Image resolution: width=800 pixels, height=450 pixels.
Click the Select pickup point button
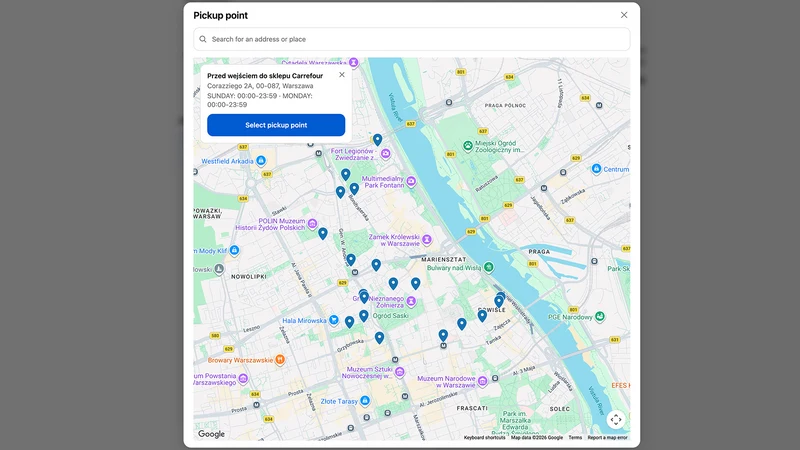pyautogui.click(x=276, y=125)
